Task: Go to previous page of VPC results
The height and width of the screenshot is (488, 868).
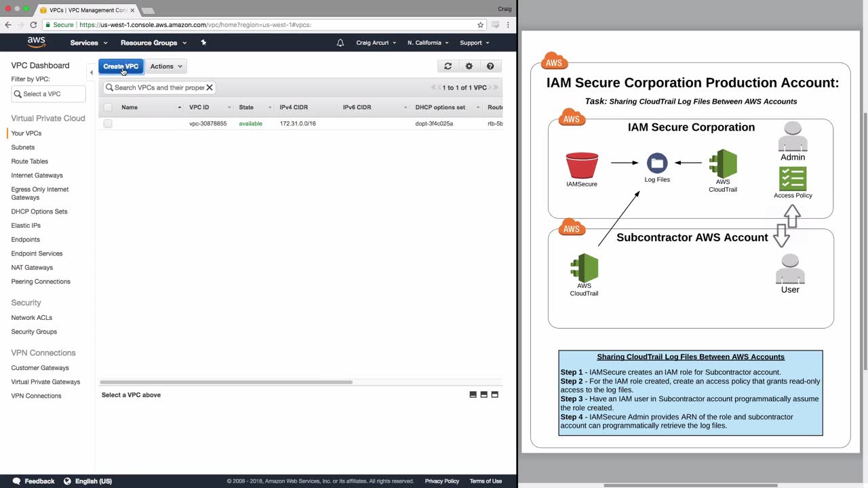Action: 439,87
